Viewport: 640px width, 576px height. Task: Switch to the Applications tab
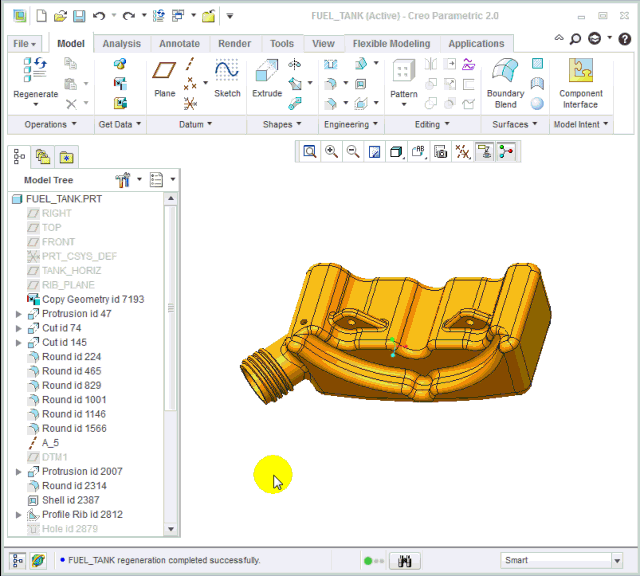pos(476,44)
